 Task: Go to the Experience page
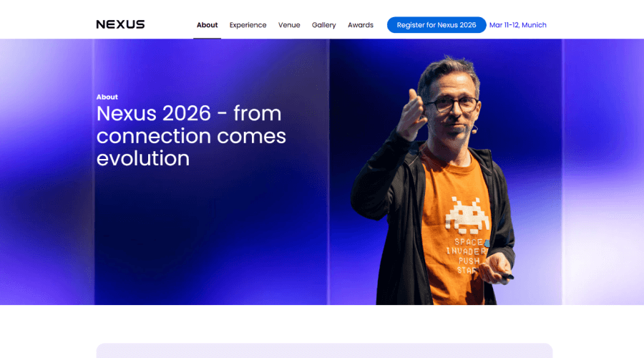tap(248, 25)
